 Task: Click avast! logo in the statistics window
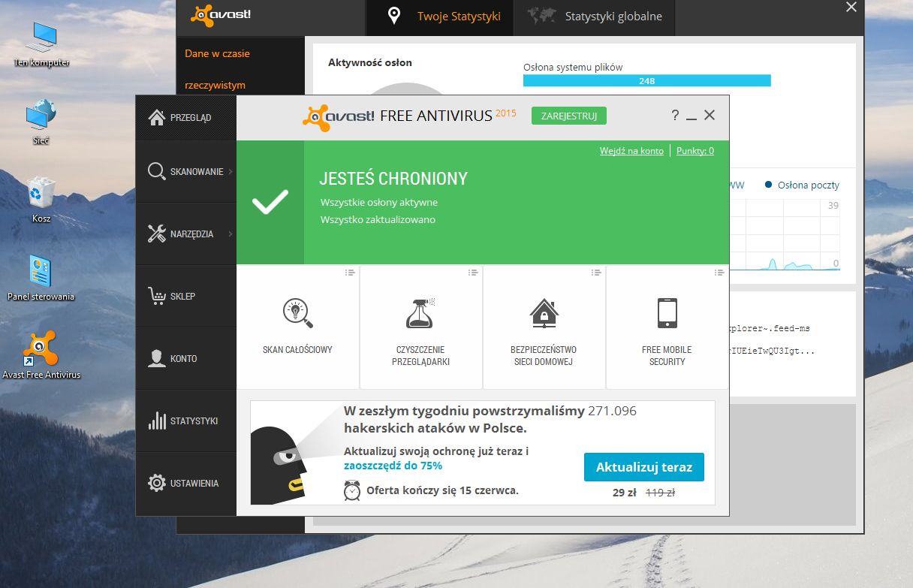pos(221,15)
